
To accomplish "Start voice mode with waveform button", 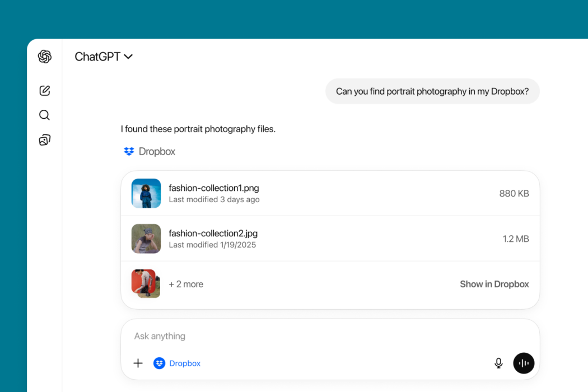I will coord(524,363).
